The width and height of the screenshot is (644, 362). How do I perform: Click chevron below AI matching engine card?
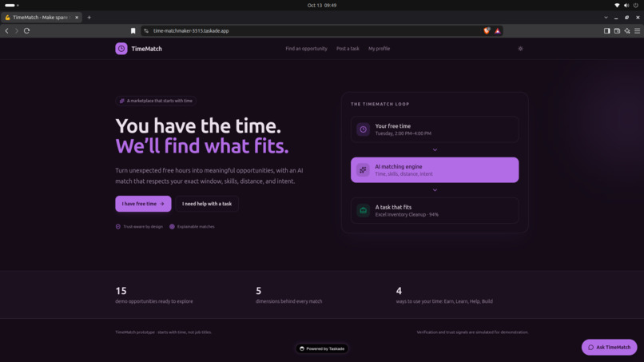click(x=435, y=190)
